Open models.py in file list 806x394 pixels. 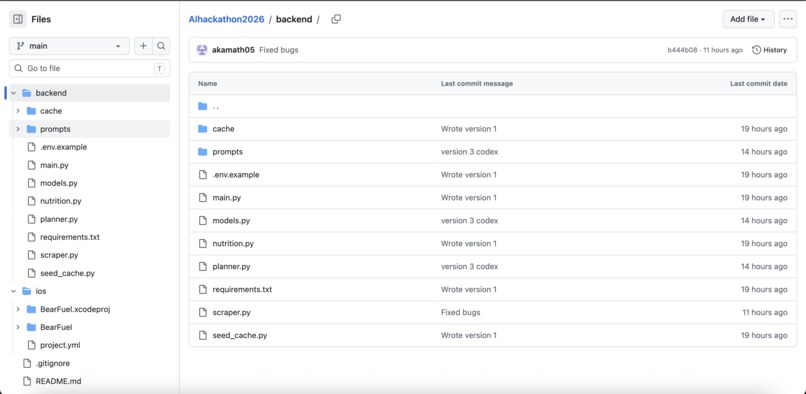pos(231,221)
